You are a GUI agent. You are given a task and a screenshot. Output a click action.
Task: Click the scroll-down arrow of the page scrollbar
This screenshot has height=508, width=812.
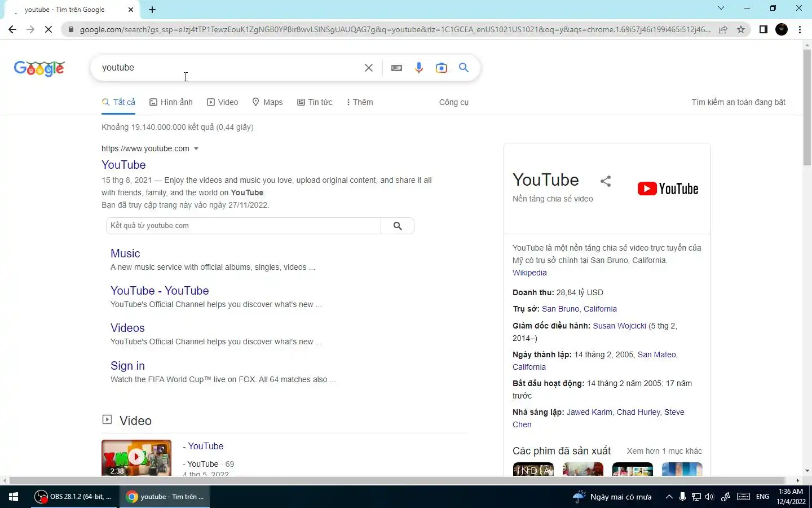[807, 471]
